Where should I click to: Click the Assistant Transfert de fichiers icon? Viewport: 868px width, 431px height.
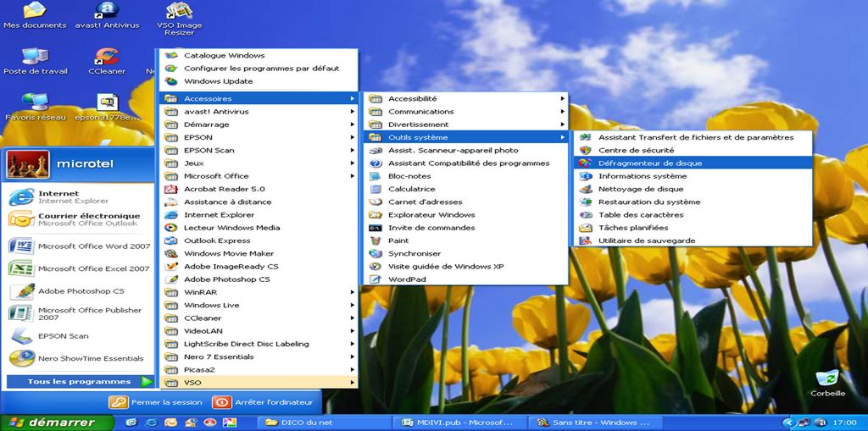click(x=585, y=137)
